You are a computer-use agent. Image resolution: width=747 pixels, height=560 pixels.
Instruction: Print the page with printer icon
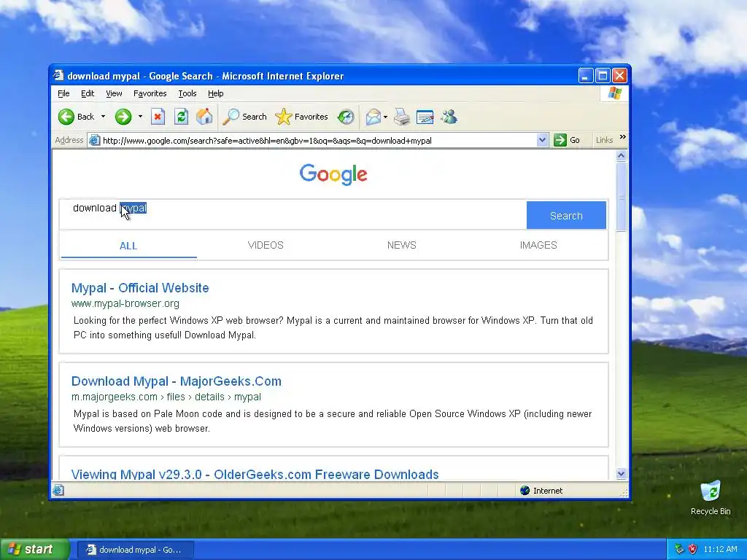point(402,117)
